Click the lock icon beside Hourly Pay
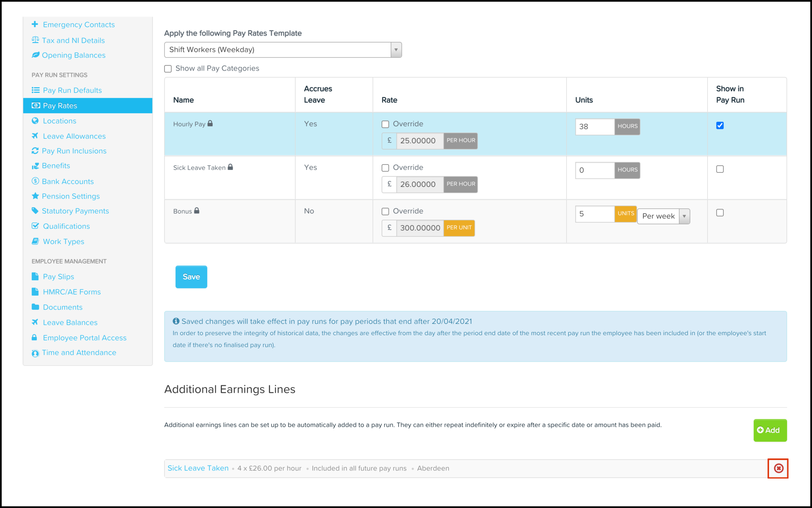The height and width of the screenshot is (508, 812). [x=210, y=123]
